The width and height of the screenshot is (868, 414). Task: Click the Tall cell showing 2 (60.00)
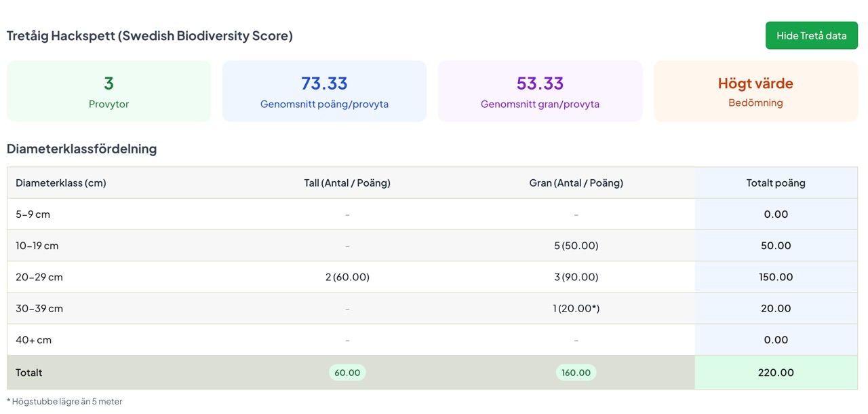click(347, 277)
